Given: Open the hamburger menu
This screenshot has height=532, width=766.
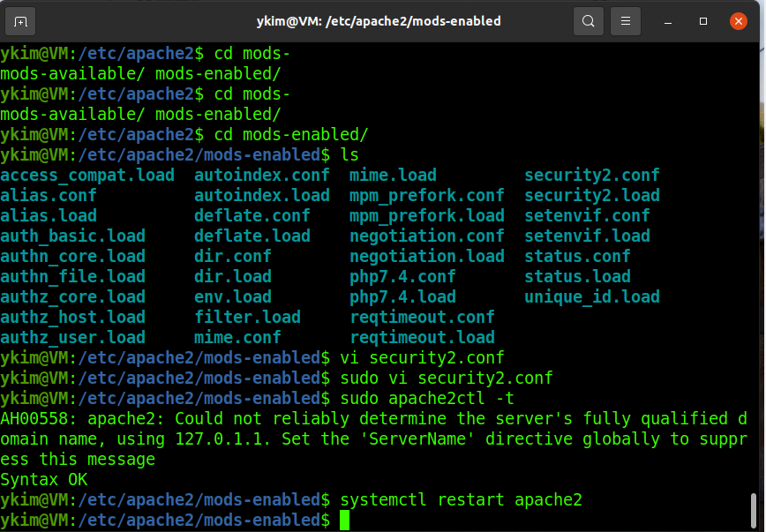Looking at the screenshot, I should click(626, 21).
